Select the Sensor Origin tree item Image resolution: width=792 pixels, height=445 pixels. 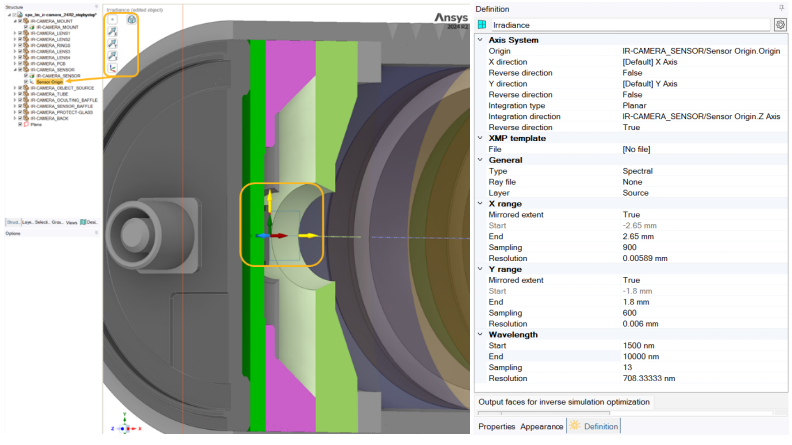coord(50,82)
